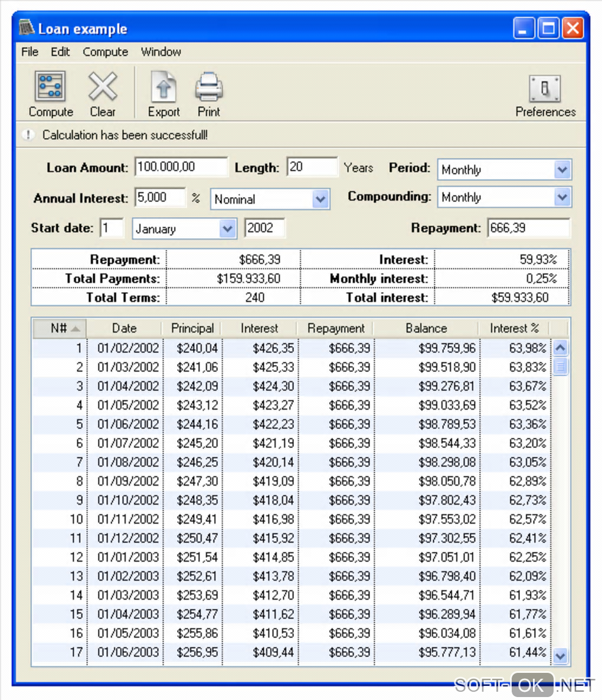Click principal value $246,25

(197, 462)
